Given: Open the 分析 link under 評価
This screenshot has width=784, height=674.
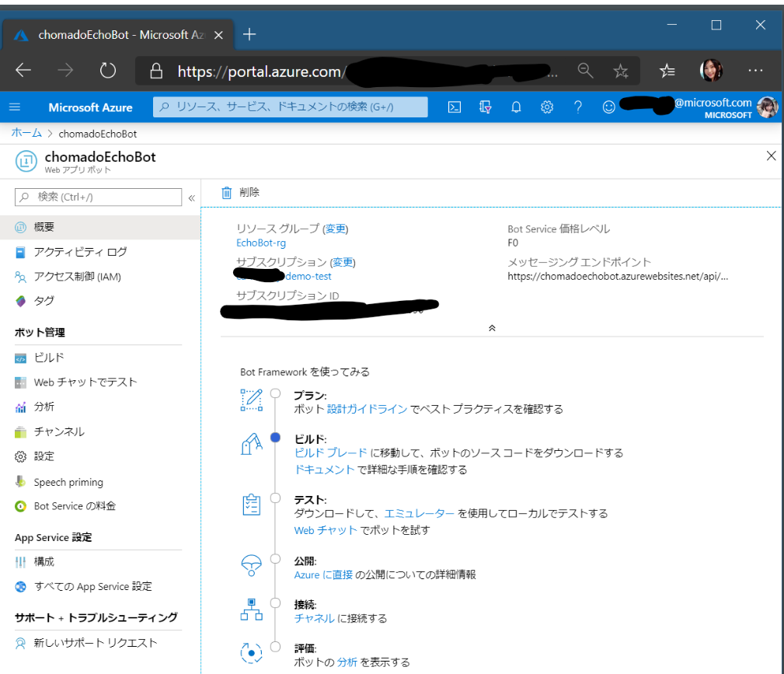Looking at the screenshot, I should (x=347, y=662).
